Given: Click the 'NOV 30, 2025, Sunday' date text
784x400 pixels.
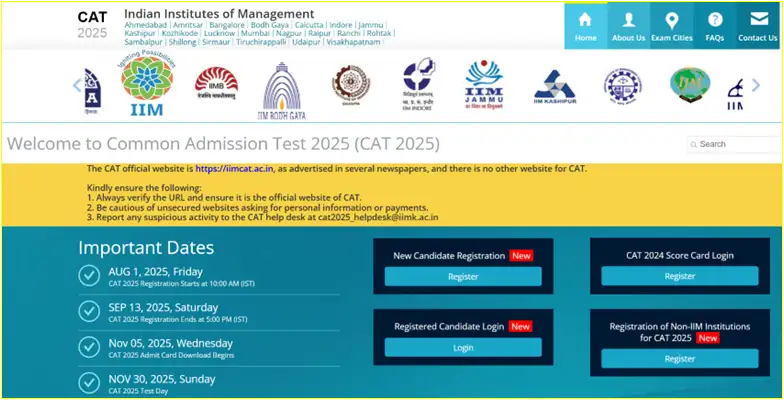Looking at the screenshot, I should coord(162,379).
